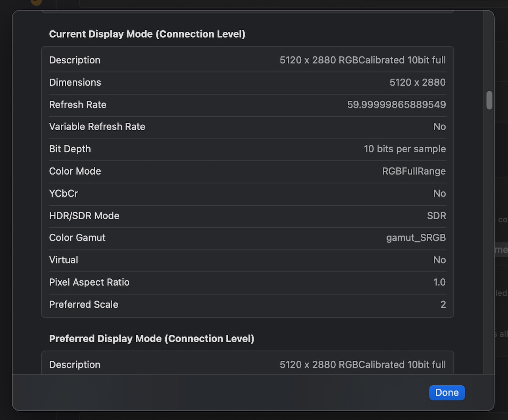This screenshot has width=508, height=420.
Task: Click the Current Display Mode heading
Action: click(147, 34)
